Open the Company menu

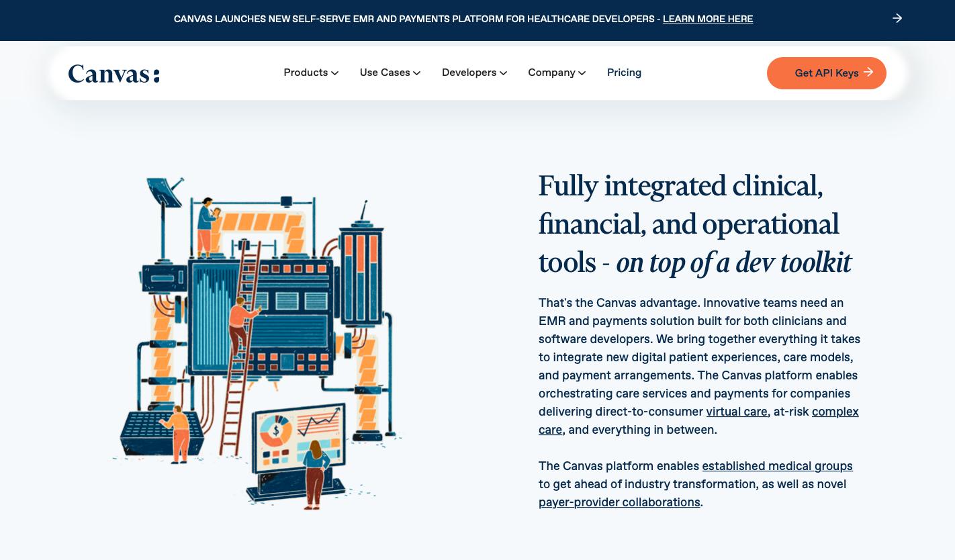click(557, 73)
